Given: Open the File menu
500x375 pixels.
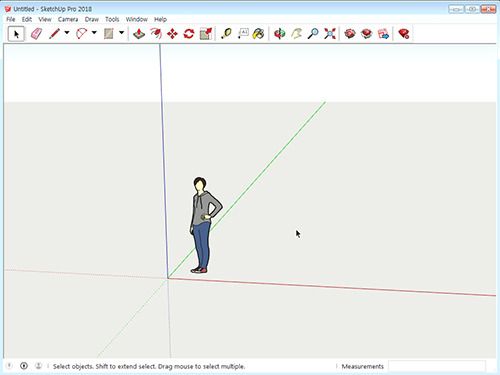Looking at the screenshot, I should (11, 19).
